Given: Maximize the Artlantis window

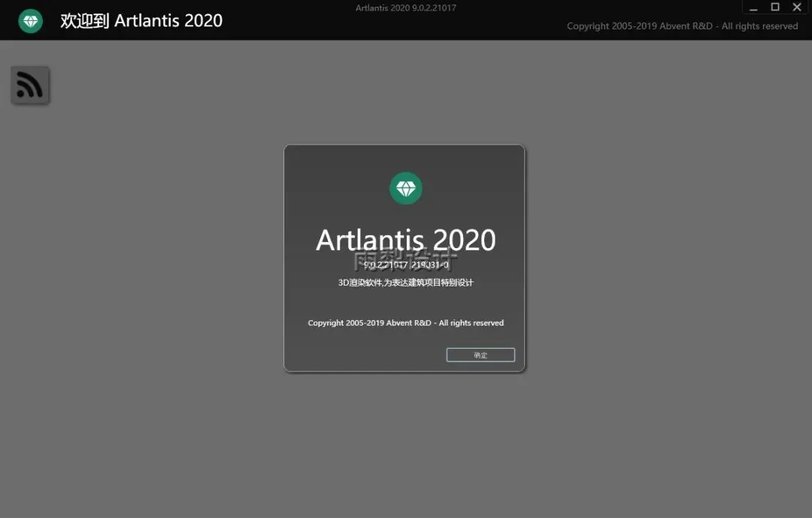Looking at the screenshot, I should pos(775,8).
